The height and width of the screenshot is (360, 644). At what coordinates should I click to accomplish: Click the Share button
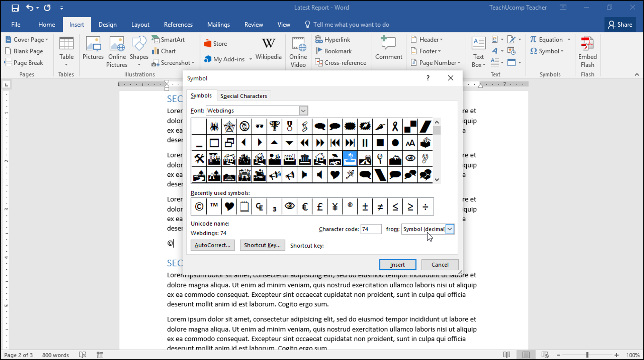[620, 24]
